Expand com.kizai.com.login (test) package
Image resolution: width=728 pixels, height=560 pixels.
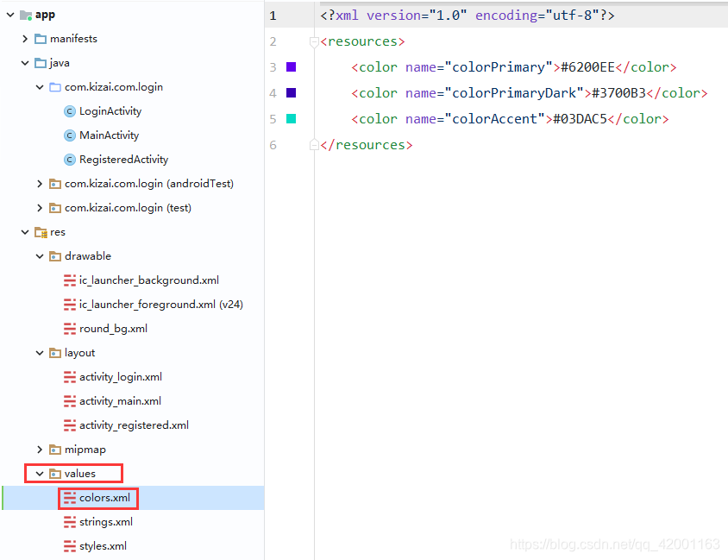coord(40,208)
